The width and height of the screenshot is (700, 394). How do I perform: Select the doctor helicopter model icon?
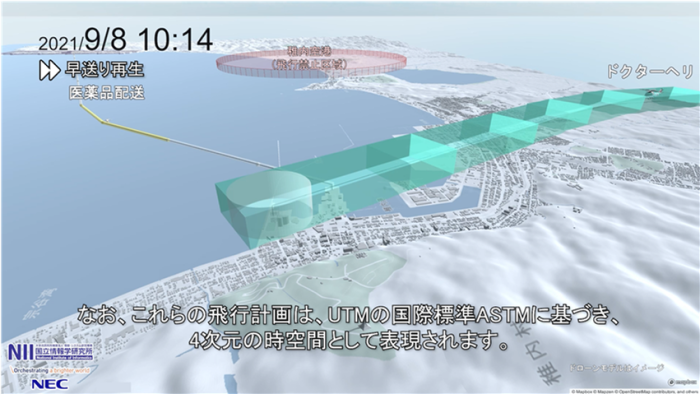pos(653,92)
